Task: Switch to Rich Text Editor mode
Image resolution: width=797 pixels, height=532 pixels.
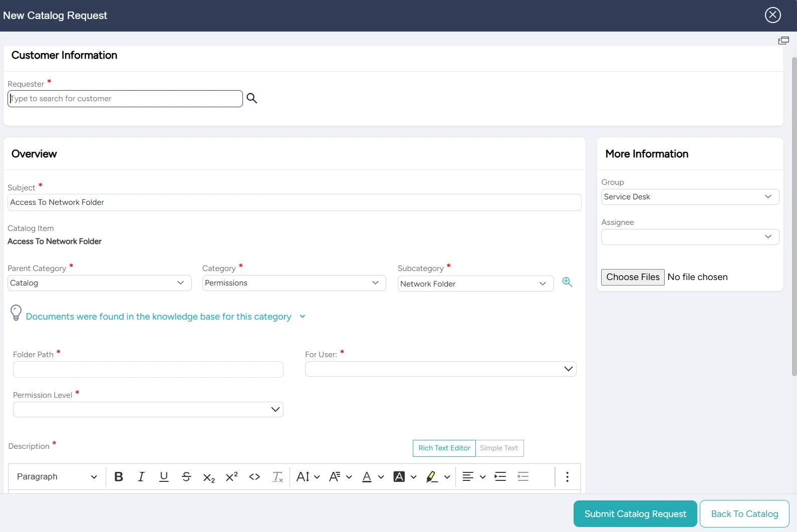Action: (444, 448)
